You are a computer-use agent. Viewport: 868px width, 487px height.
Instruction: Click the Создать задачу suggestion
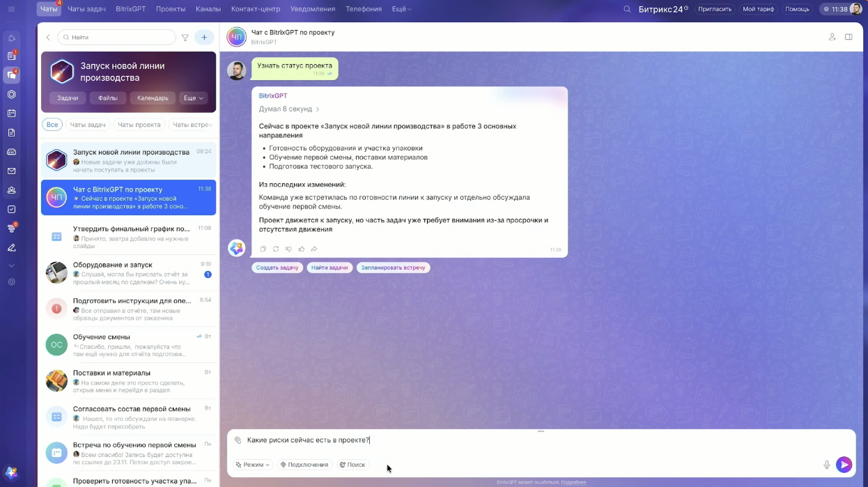pos(277,268)
